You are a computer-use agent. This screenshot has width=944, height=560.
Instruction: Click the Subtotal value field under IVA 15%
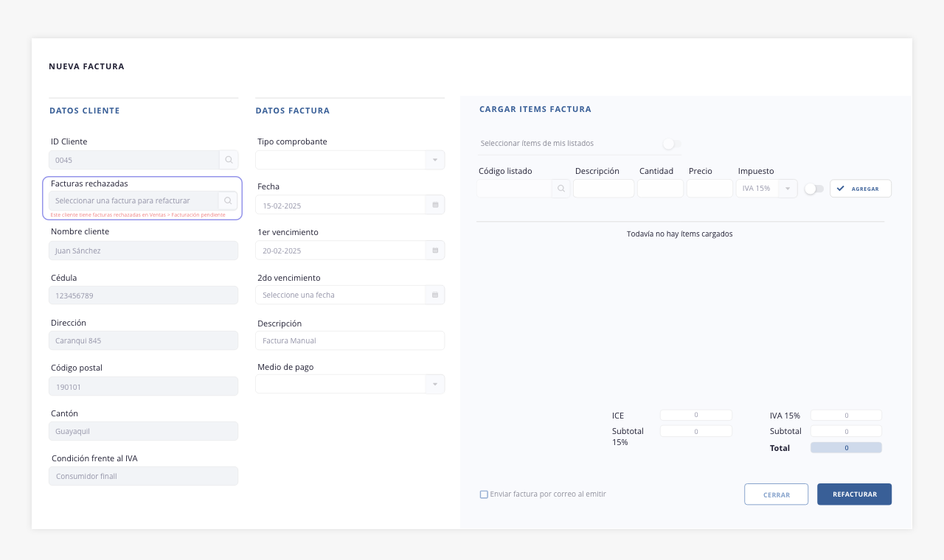click(x=846, y=431)
